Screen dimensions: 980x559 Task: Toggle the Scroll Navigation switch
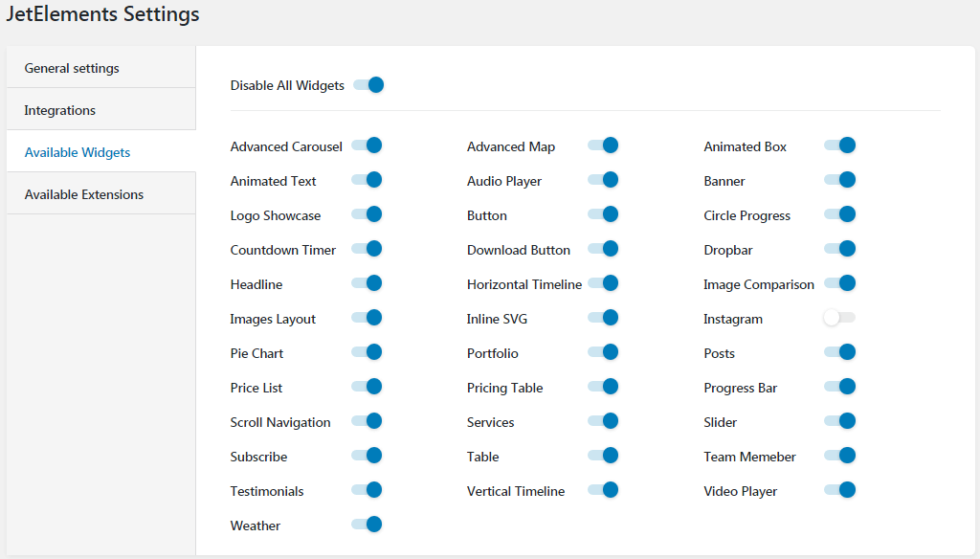(367, 421)
